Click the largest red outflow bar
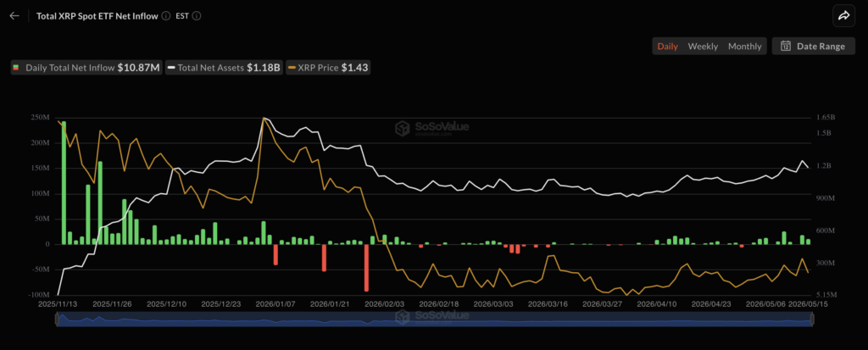The height and width of the screenshot is (350, 868). click(366, 268)
